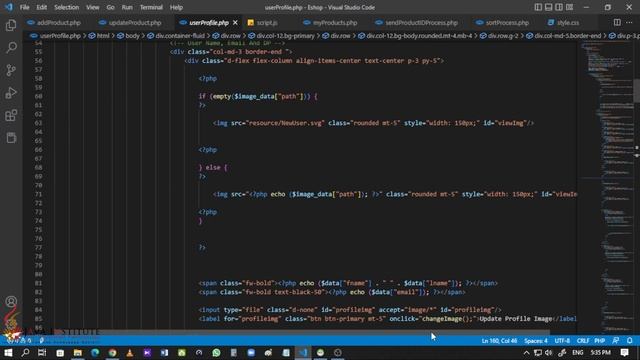Screen dimensions: 640x360
Task: Open the bottom-most activity bar extension icon
Action: (x=11, y=138)
